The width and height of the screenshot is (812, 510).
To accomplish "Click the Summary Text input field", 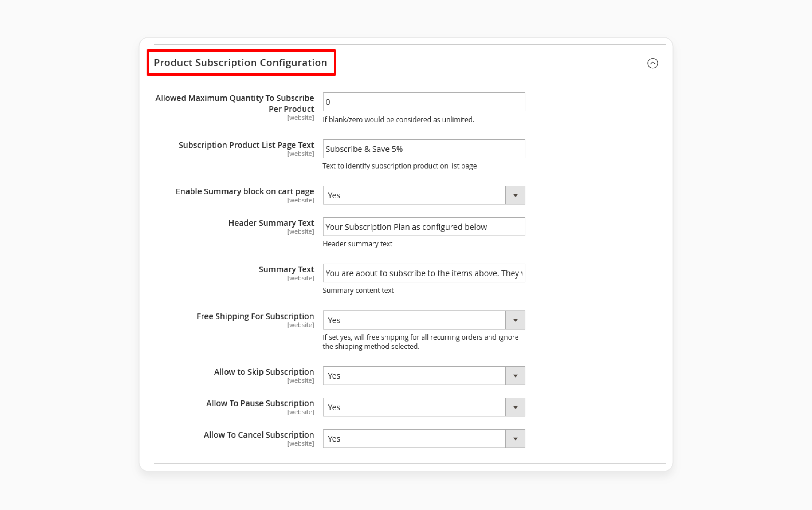I will tap(424, 273).
